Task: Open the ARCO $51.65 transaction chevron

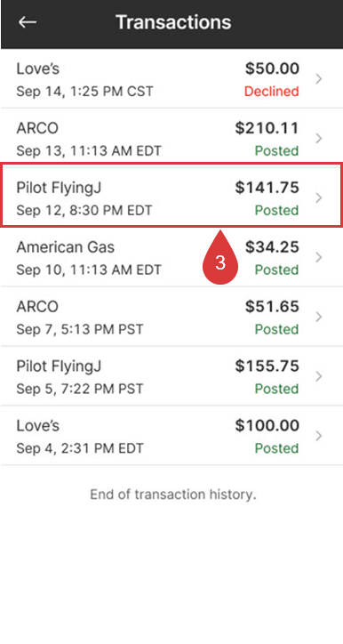Action: 319,317
